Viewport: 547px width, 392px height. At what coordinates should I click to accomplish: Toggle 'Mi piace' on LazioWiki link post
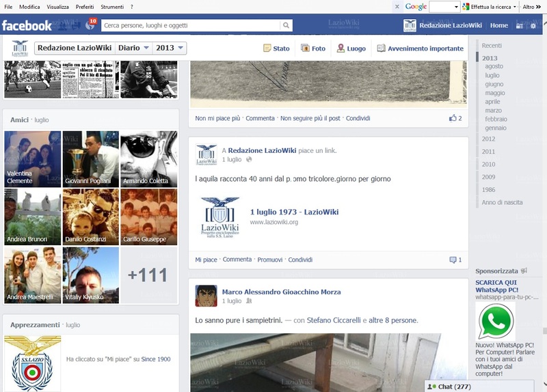point(206,260)
